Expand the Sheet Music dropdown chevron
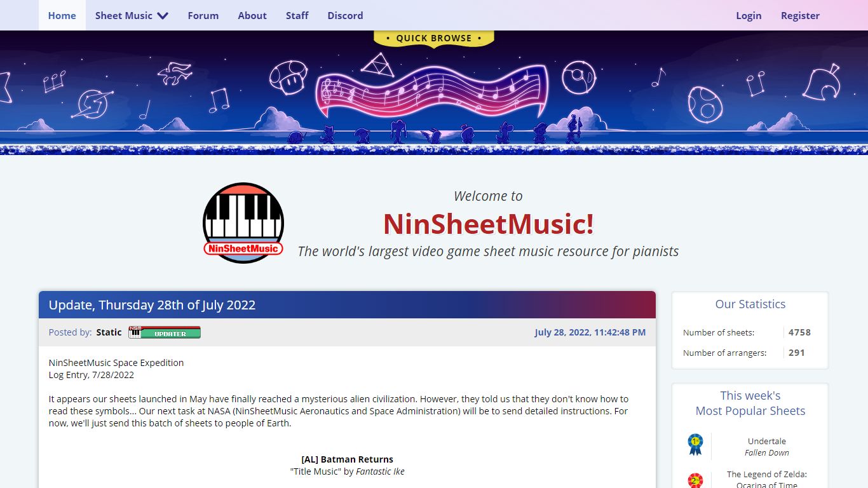 (x=163, y=16)
